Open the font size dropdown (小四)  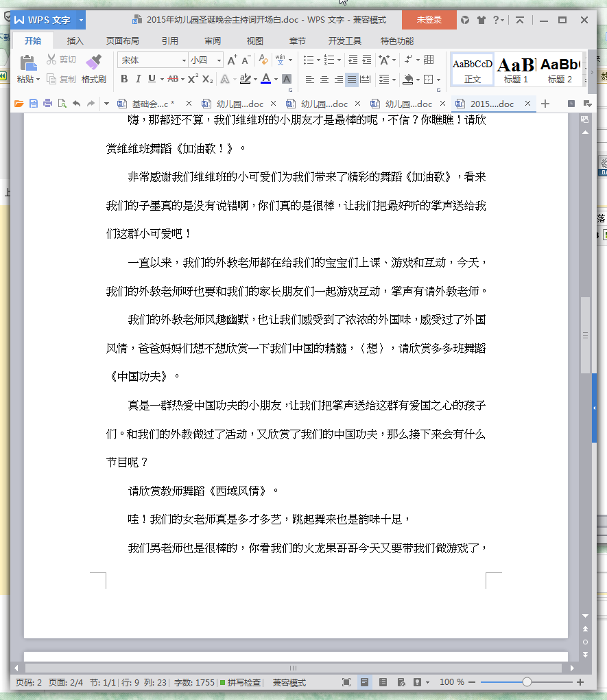(x=219, y=60)
